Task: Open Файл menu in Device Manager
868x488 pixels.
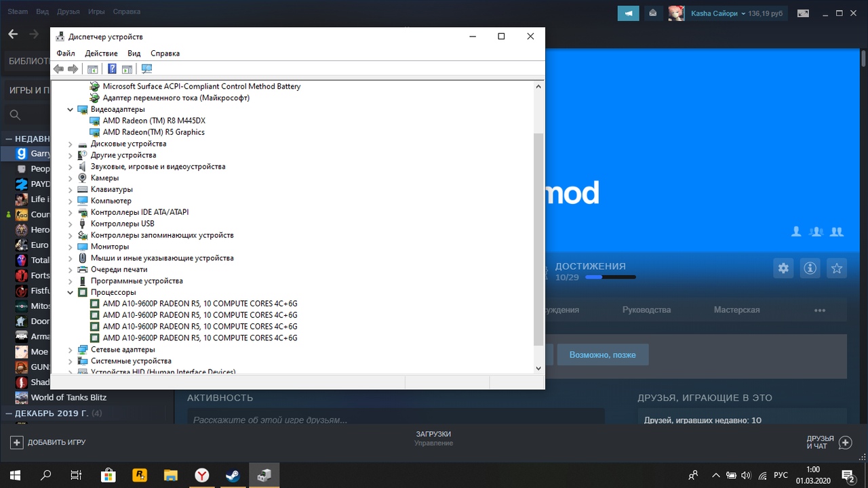Action: click(66, 53)
